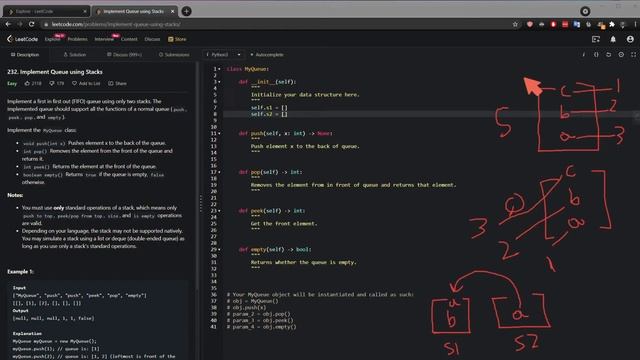Click the browser address bar URL

coord(116,24)
